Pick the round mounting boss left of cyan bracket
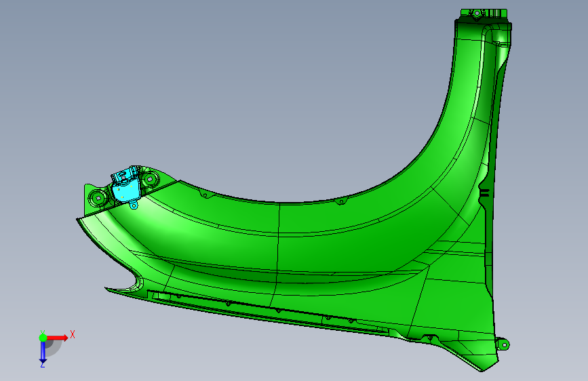Viewport: 588px width, 381px height. click(x=98, y=198)
